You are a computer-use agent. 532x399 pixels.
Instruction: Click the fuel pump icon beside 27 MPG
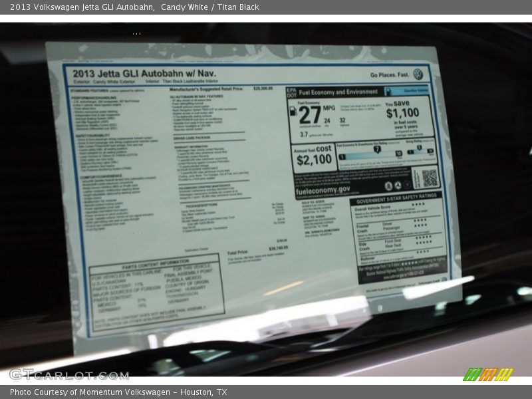pyautogui.click(x=293, y=111)
